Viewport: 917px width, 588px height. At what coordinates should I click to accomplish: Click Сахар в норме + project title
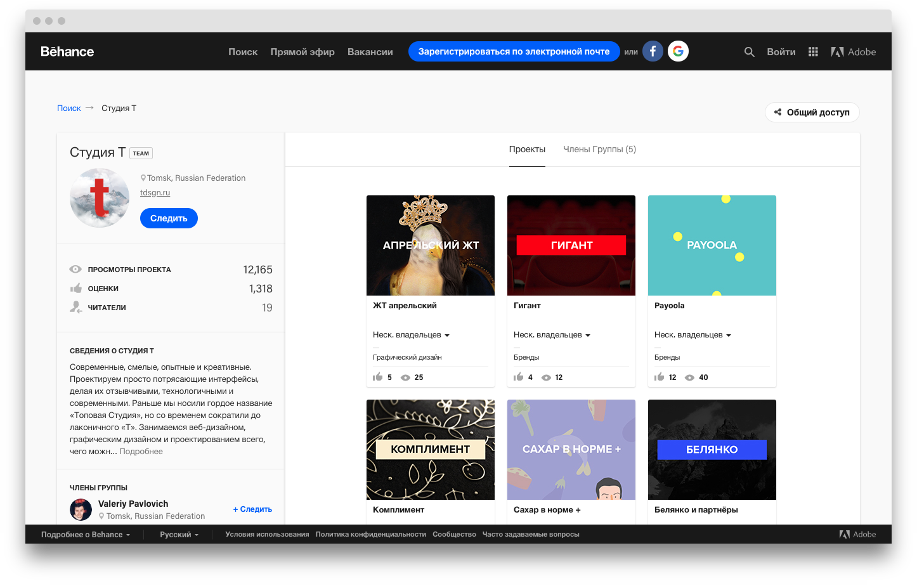(547, 510)
